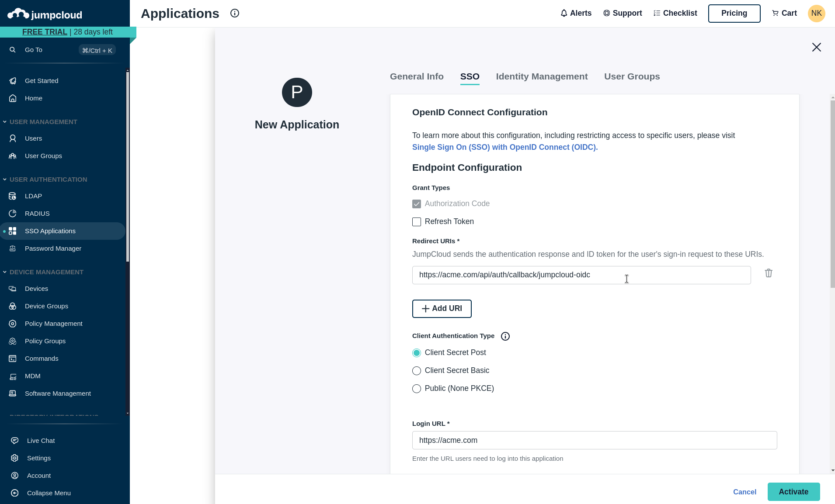The height and width of the screenshot is (504, 835).
Task: Open the Password Manager section
Action: click(x=53, y=248)
